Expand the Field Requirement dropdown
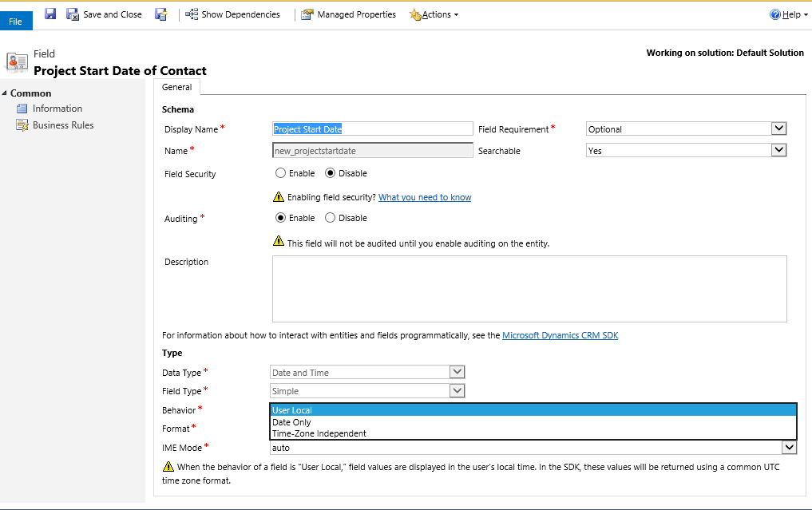The width and height of the screenshot is (812, 510). point(778,128)
